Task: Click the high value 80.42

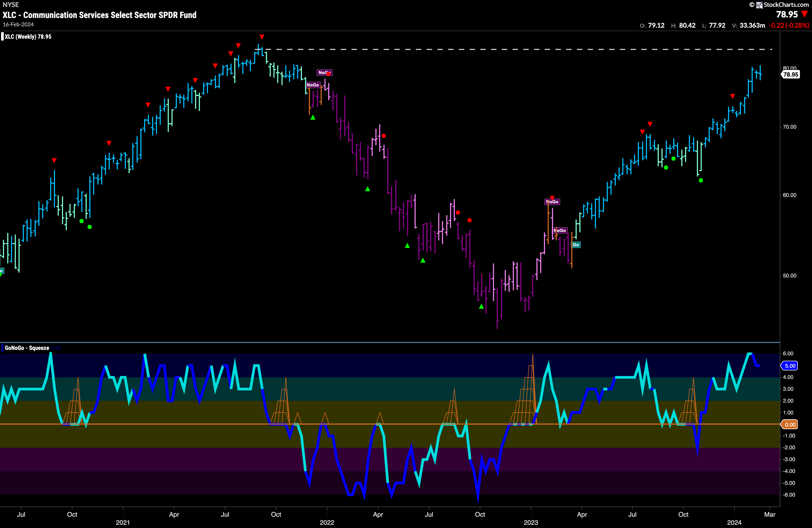Action: click(687, 25)
